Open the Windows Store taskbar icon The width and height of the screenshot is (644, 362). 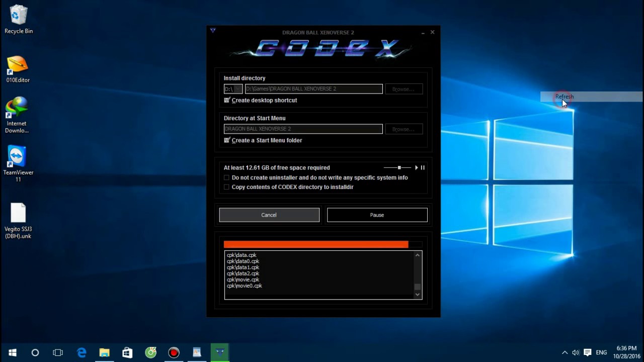tap(127, 352)
